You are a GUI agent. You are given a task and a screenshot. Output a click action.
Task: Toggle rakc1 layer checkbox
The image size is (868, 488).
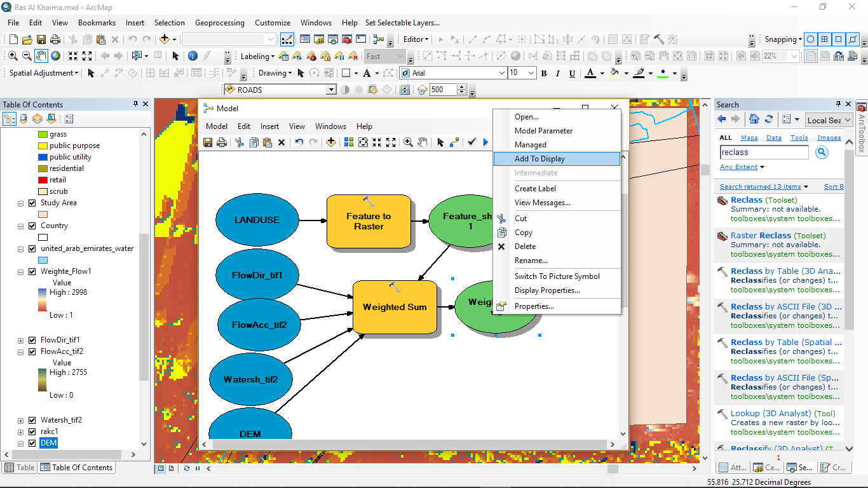tap(32, 431)
